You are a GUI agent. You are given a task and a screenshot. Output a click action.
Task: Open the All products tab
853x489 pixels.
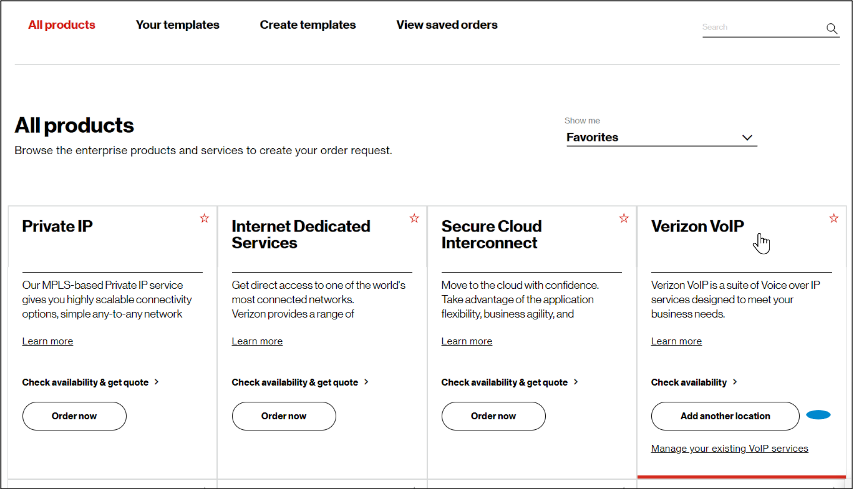(61, 25)
